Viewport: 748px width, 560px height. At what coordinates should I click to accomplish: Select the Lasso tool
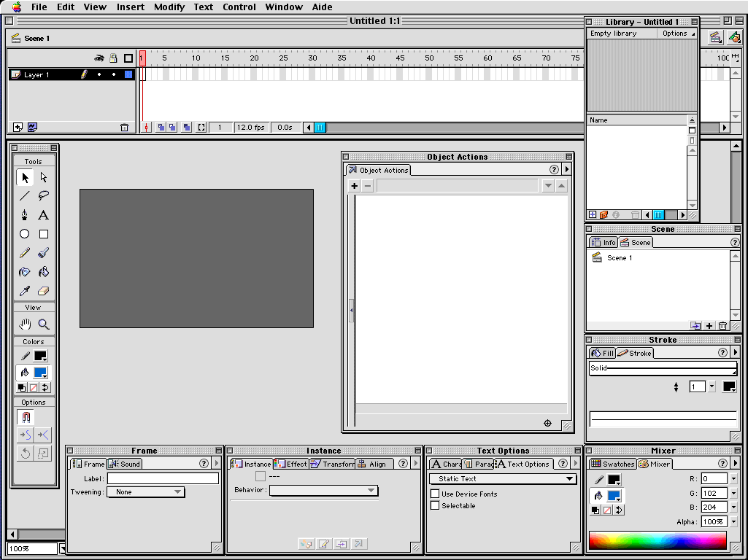(x=44, y=196)
